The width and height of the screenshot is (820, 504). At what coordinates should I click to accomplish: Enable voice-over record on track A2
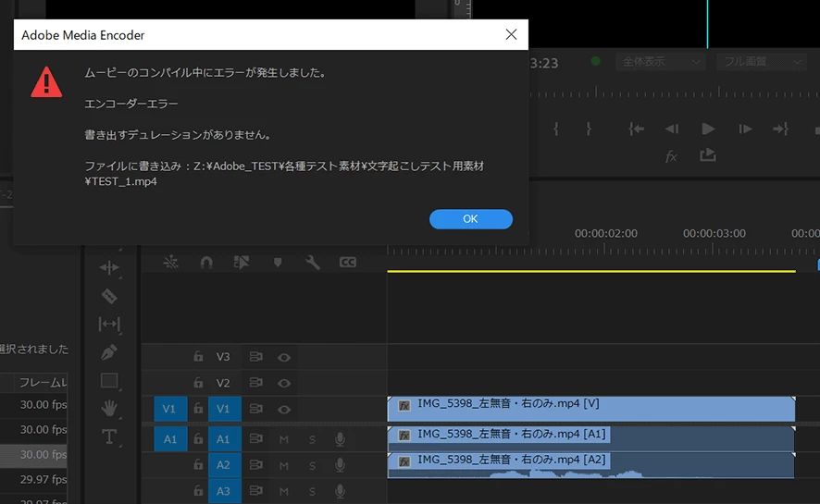coord(340,465)
